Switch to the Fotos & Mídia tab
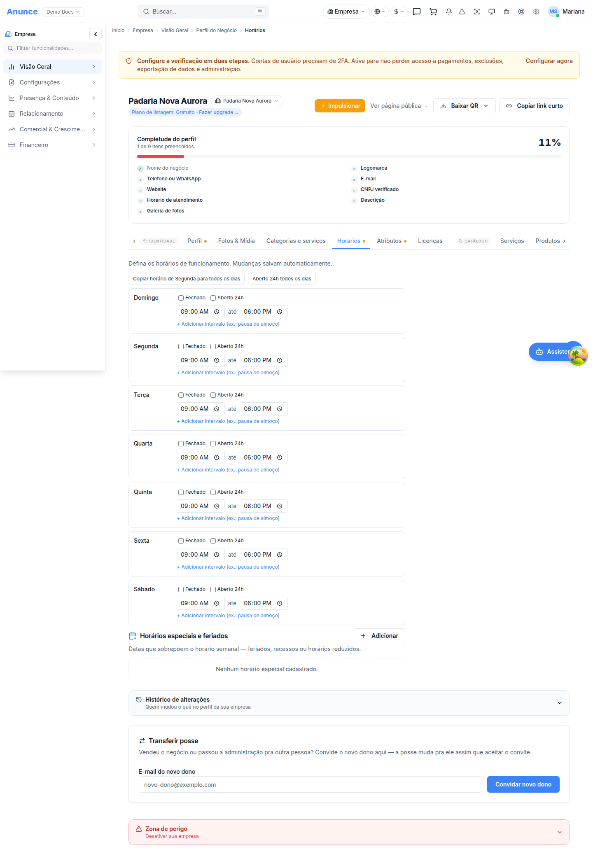The image size is (593, 868). (x=236, y=241)
